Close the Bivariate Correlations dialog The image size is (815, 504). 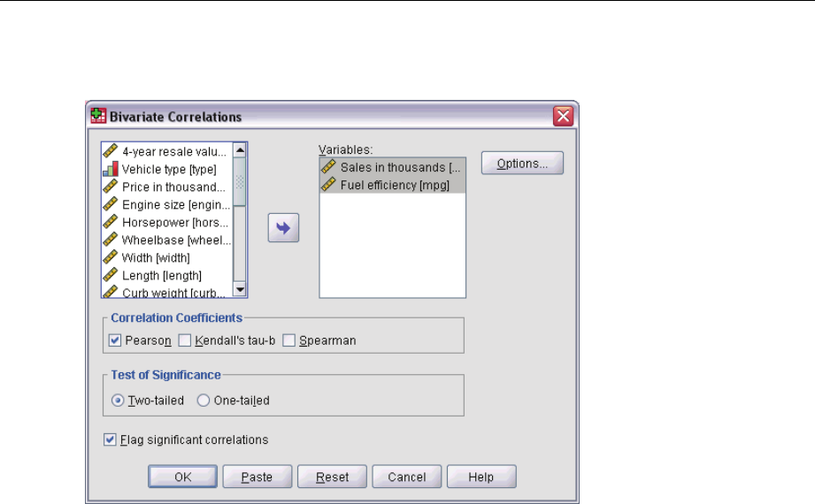564,116
